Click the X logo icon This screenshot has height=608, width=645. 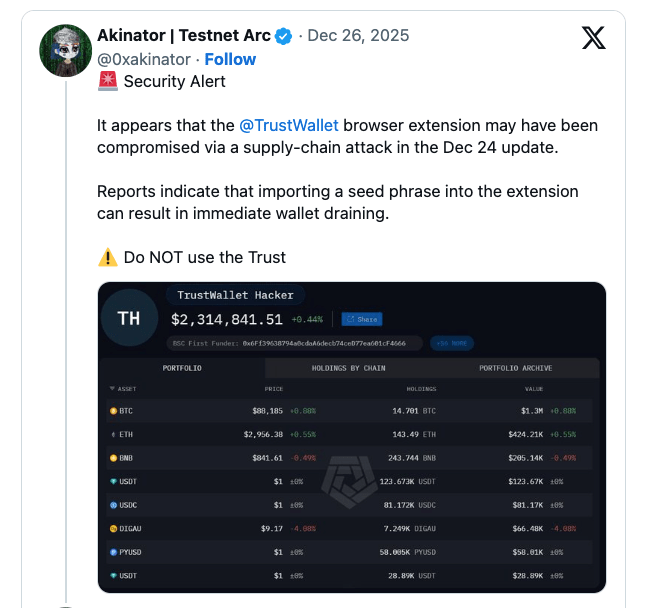click(x=593, y=37)
